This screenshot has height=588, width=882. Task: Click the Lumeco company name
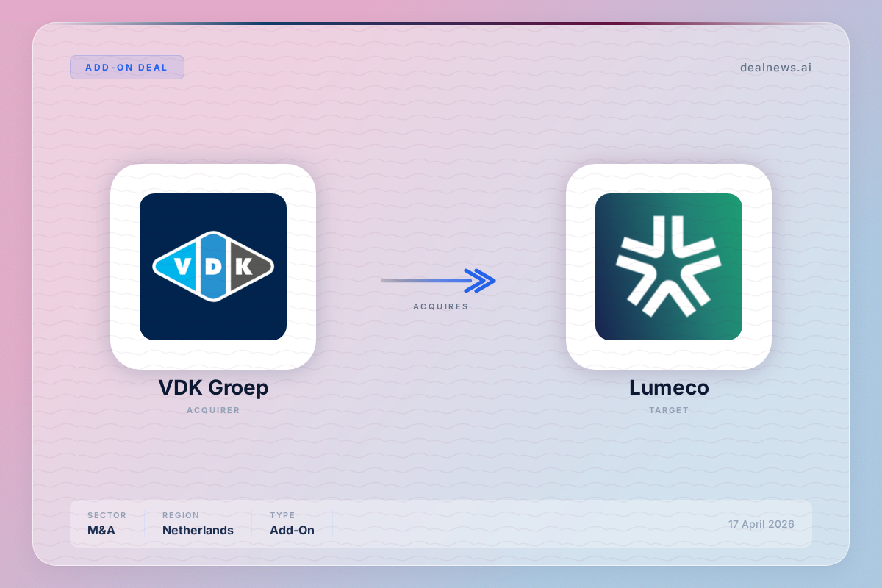coord(668,387)
